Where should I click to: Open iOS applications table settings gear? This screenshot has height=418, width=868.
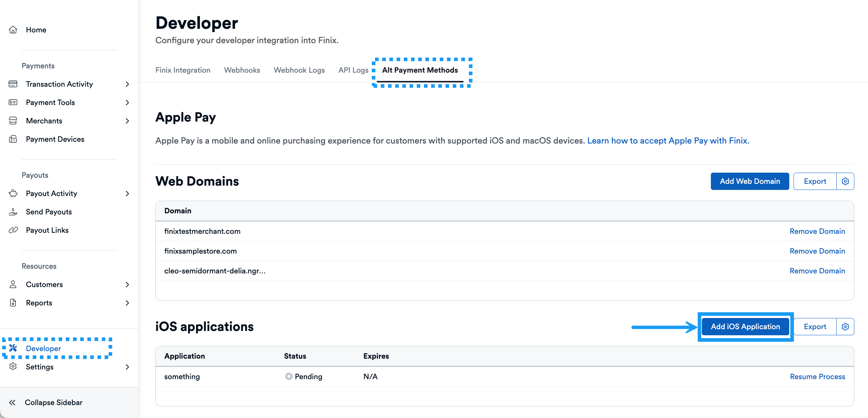coord(845,327)
